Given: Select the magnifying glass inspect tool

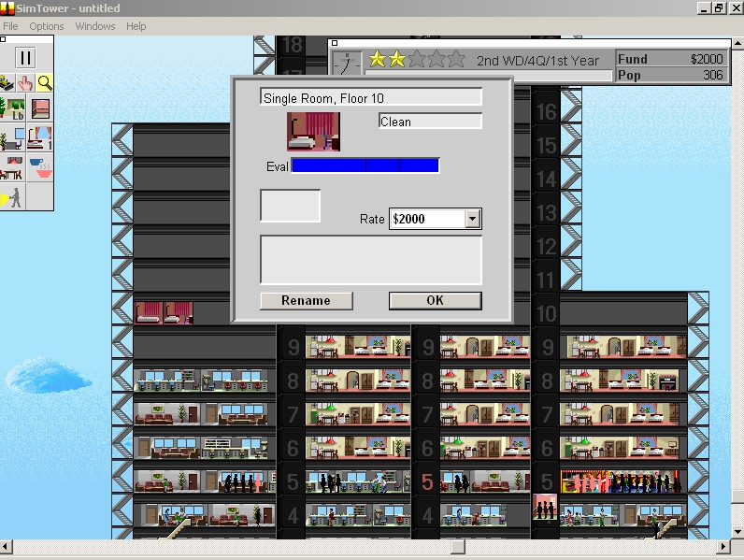Looking at the screenshot, I should coord(45,83).
